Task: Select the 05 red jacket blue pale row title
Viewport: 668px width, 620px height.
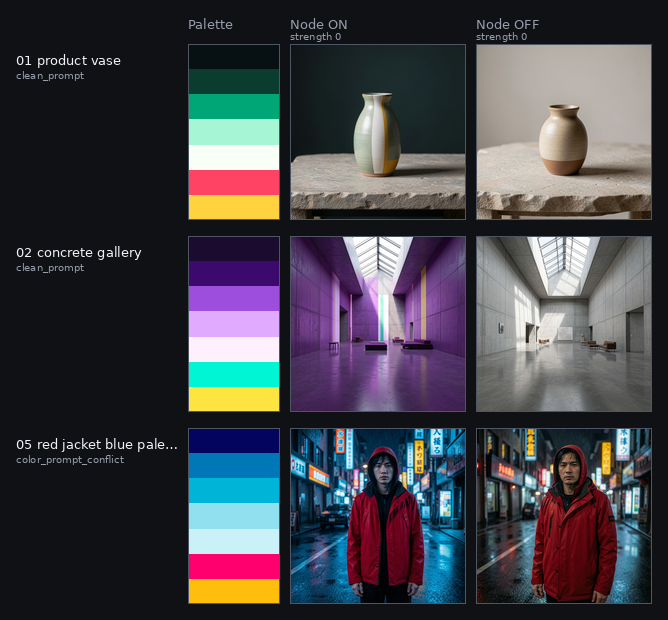Action: click(x=97, y=444)
